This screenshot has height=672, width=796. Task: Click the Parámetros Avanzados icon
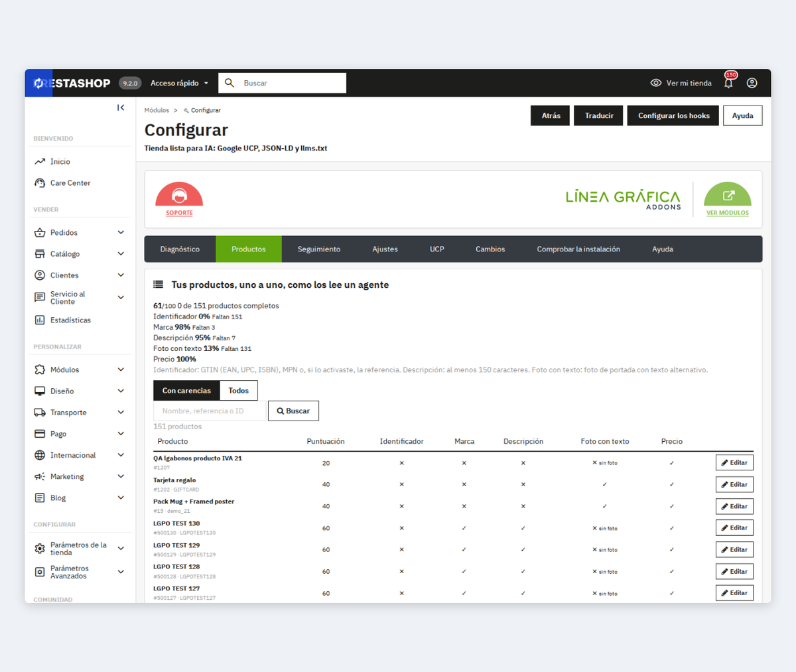[x=40, y=572]
